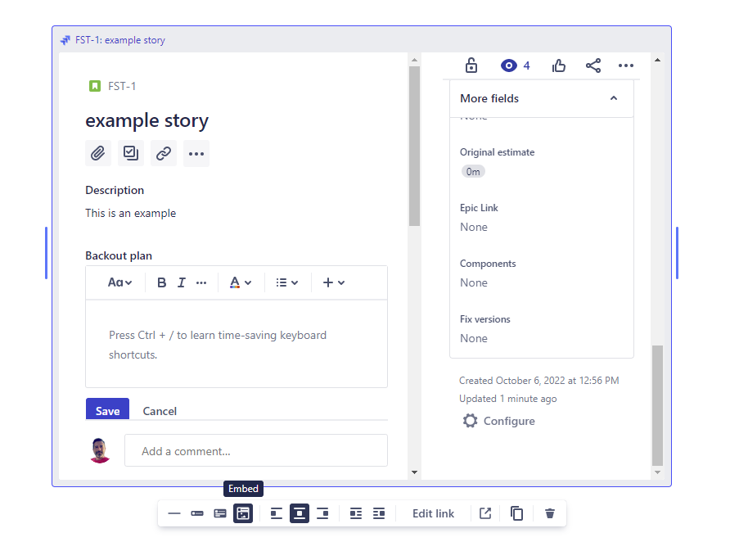This screenshot has width=748, height=560.
Task: Align embed center
Action: click(x=300, y=513)
